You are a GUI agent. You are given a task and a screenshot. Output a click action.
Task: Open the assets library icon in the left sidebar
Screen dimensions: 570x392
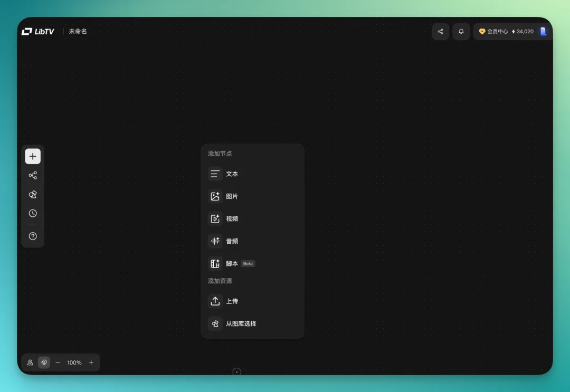pos(33,194)
